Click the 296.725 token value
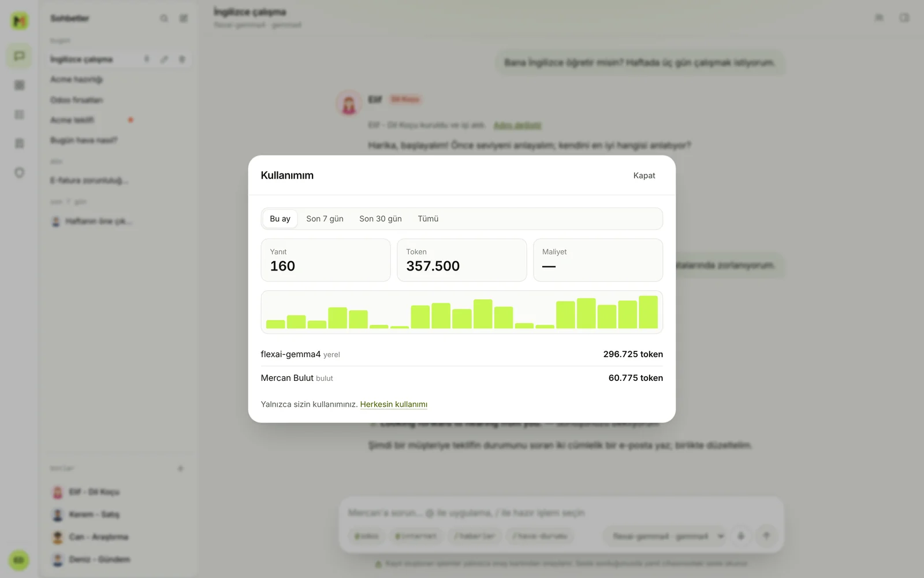Image resolution: width=924 pixels, height=578 pixels. (x=633, y=354)
